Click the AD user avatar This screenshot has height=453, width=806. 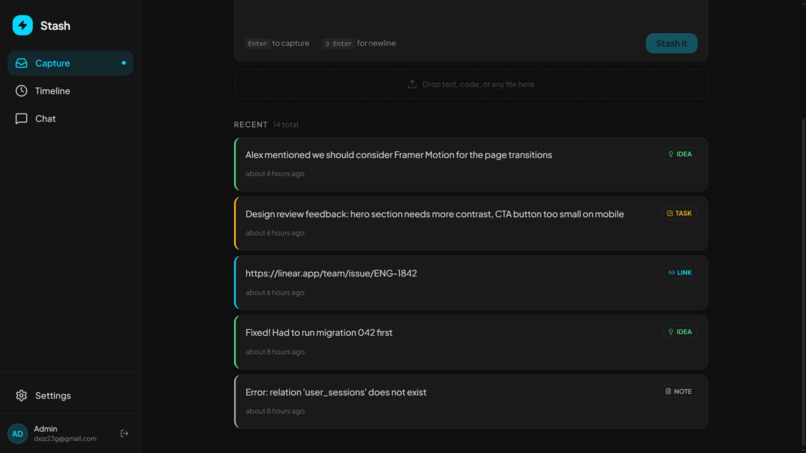17,433
